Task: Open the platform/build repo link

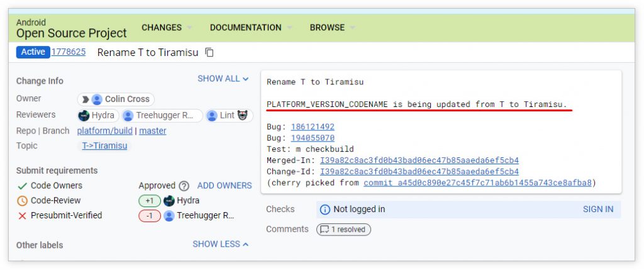Action: tap(104, 131)
